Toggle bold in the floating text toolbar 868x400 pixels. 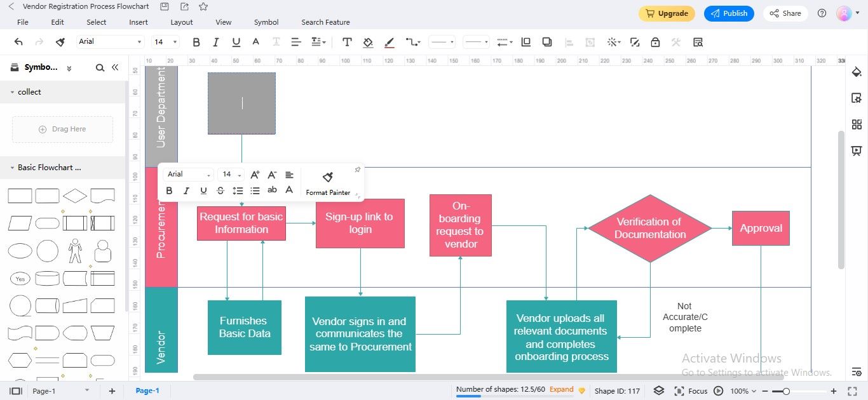(169, 190)
